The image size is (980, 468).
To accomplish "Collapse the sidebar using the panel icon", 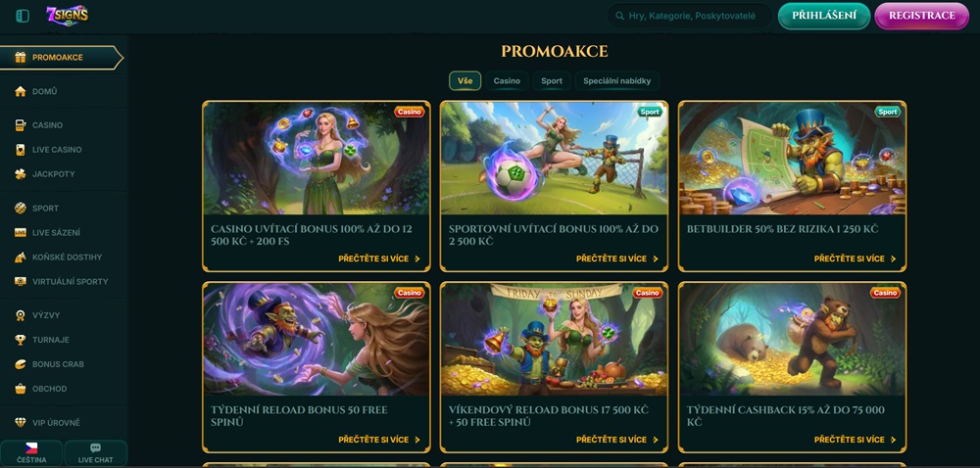I will [x=23, y=17].
